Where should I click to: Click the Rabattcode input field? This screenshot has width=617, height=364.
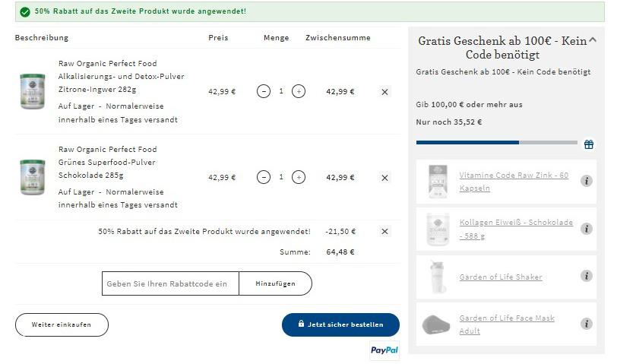pyautogui.click(x=170, y=283)
